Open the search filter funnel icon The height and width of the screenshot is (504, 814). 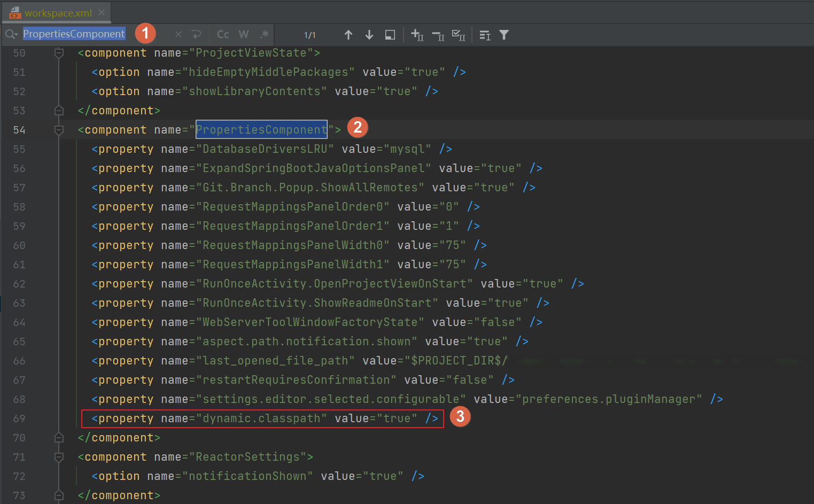coord(504,35)
